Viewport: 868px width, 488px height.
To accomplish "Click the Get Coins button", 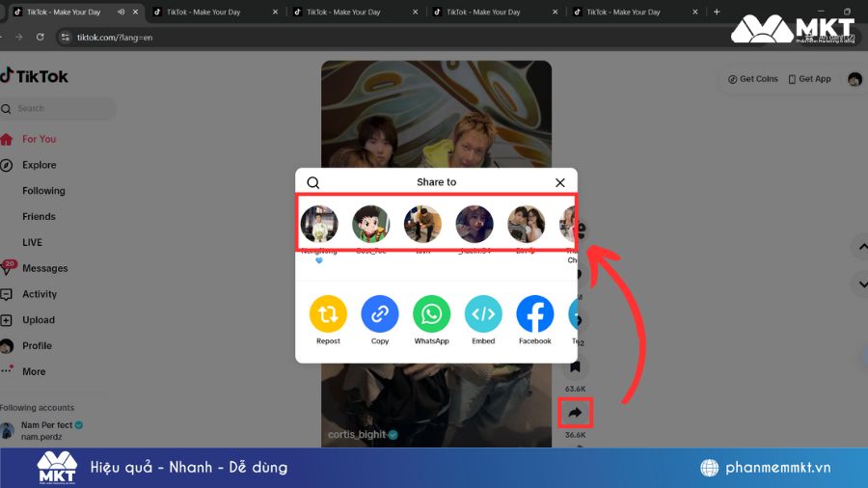I will pyautogui.click(x=752, y=79).
